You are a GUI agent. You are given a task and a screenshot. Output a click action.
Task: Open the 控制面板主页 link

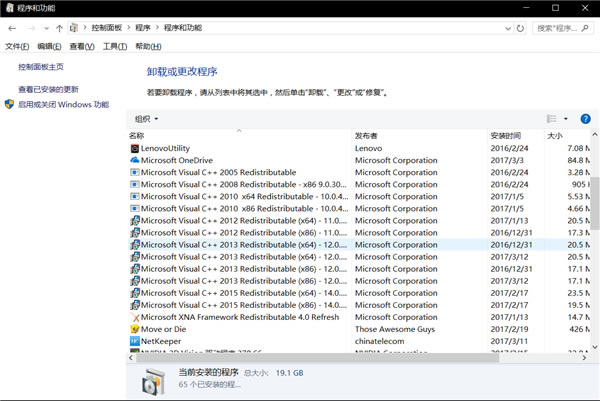coord(41,67)
